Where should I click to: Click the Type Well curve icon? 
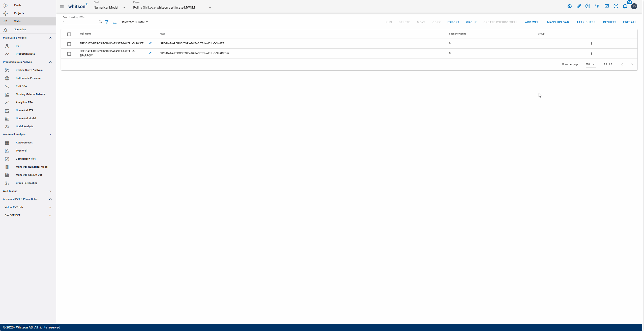7,151
